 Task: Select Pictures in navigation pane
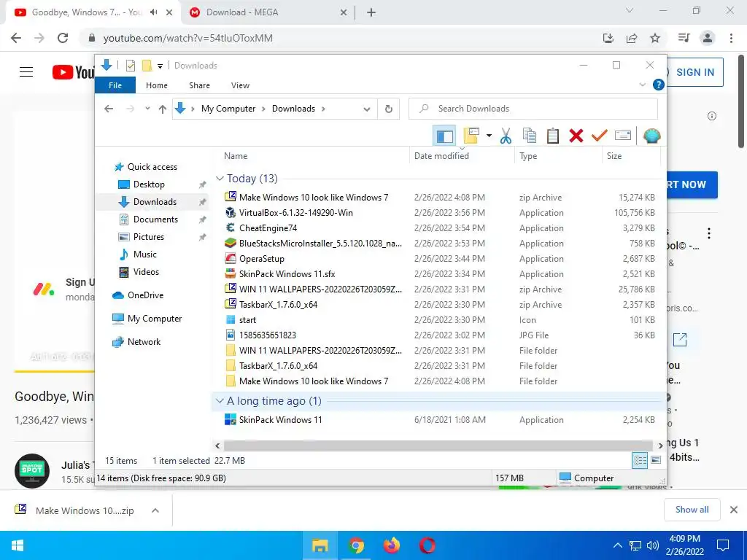point(149,237)
